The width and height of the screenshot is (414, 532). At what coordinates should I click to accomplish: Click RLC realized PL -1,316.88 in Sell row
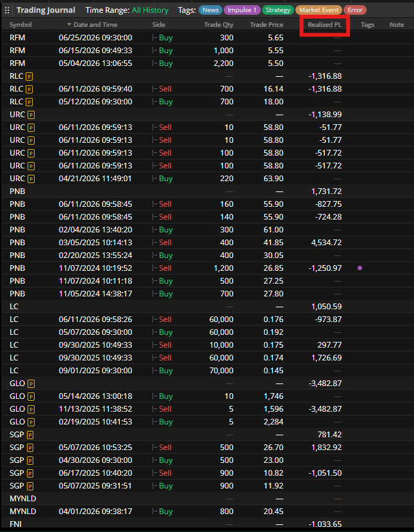click(x=325, y=89)
